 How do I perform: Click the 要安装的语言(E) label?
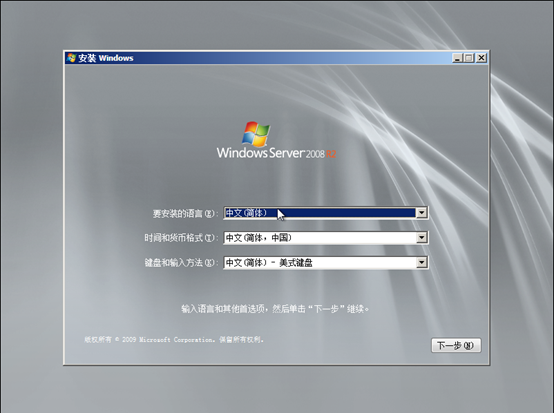tap(185, 214)
